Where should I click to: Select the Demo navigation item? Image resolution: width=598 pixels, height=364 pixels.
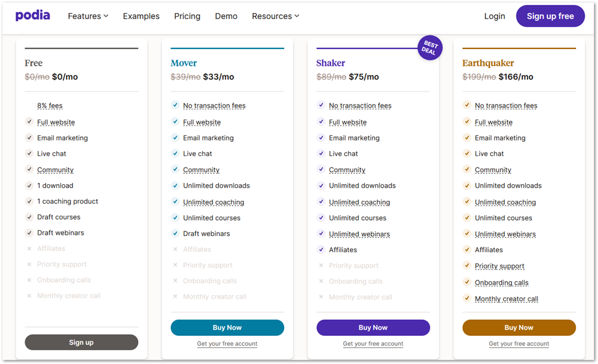226,16
